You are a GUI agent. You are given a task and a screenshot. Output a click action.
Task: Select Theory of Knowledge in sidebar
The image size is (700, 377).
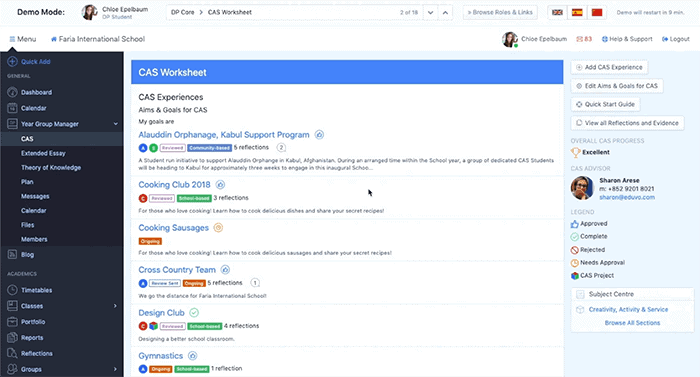point(51,168)
